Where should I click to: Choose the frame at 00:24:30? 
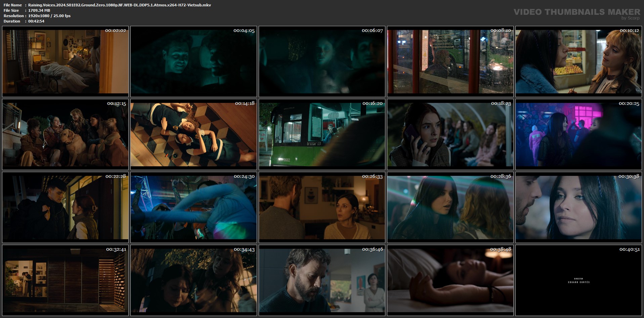click(x=194, y=207)
